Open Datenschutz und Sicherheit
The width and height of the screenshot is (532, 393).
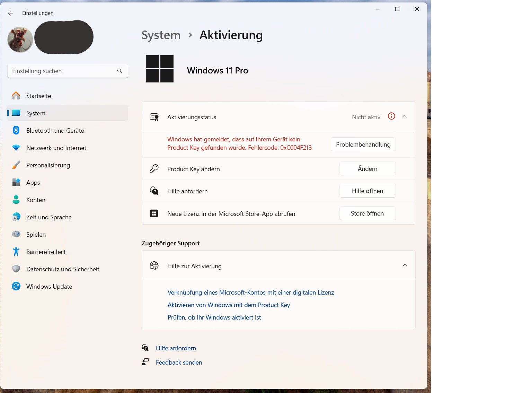pos(68,269)
